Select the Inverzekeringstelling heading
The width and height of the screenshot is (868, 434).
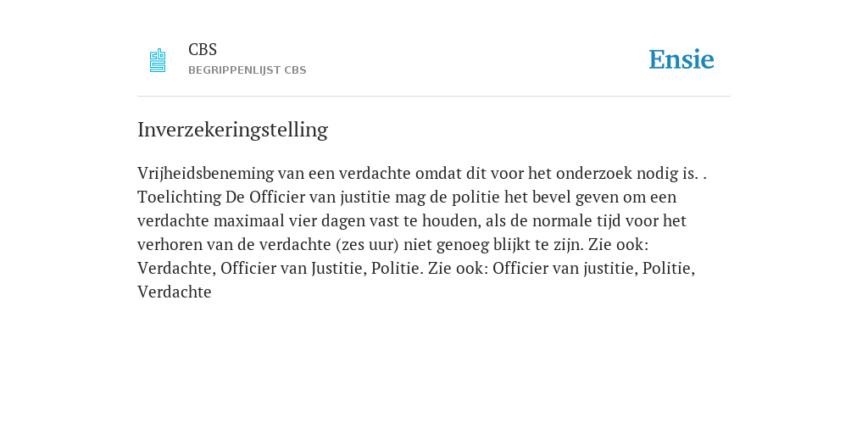pyautogui.click(x=232, y=130)
